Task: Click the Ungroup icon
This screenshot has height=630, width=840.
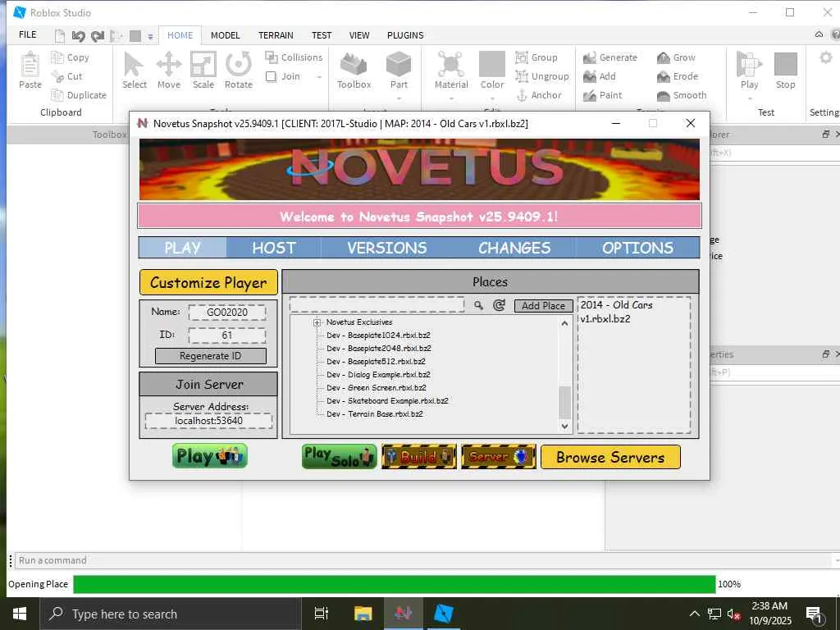Action: 521,76
